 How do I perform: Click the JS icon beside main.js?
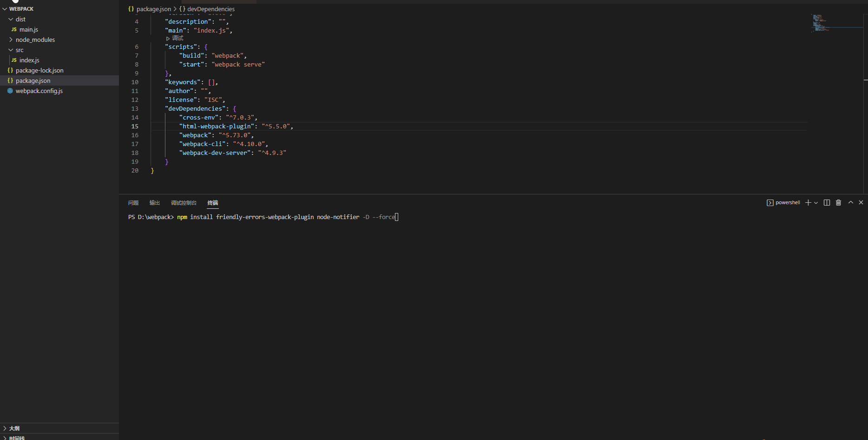(14, 29)
